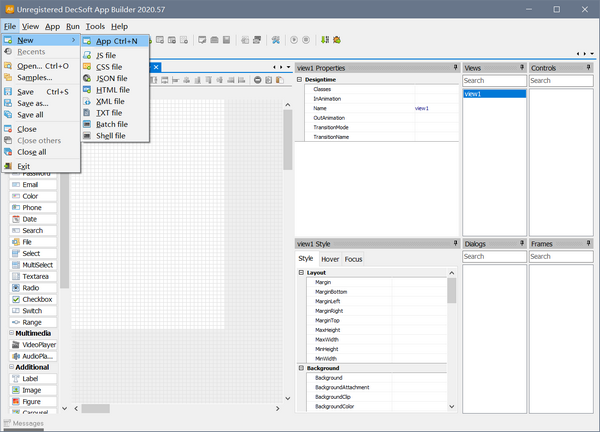This screenshot has width=600, height=432.
Task: Switch to the Hover style tab
Action: (x=329, y=259)
